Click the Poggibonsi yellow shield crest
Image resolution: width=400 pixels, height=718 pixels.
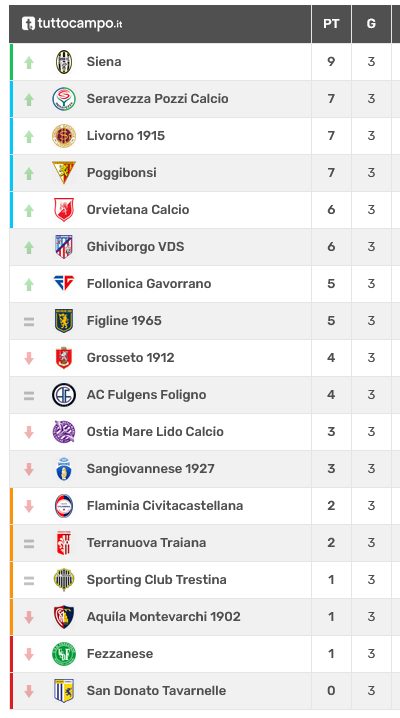(64, 173)
